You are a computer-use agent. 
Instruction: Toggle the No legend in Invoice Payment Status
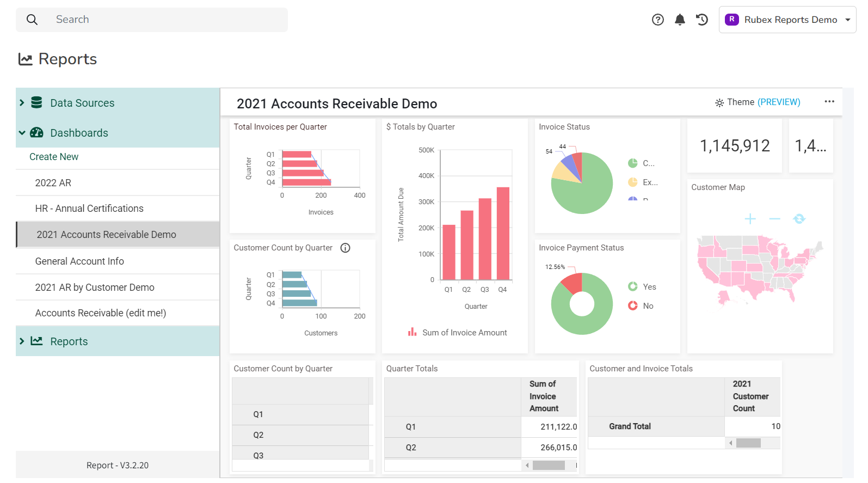[641, 305]
